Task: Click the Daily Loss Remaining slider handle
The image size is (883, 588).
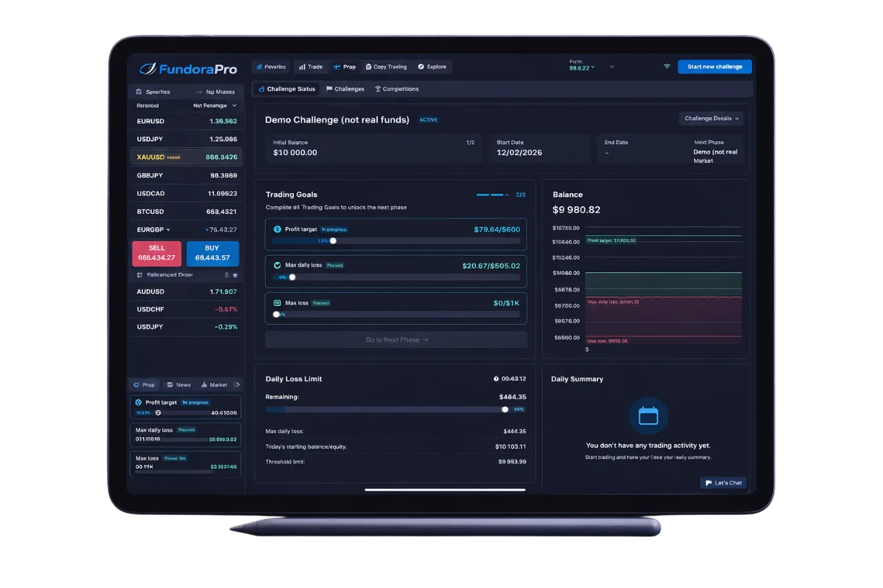Action: (x=505, y=409)
